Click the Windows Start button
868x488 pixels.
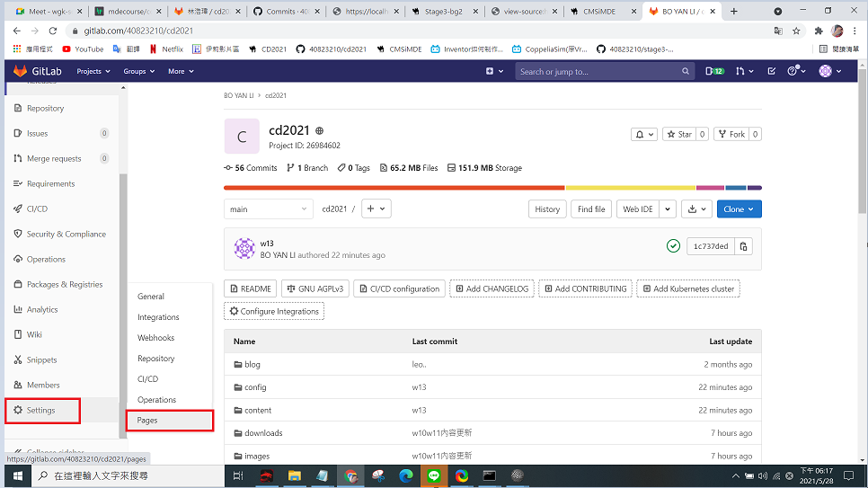[x=18, y=475]
